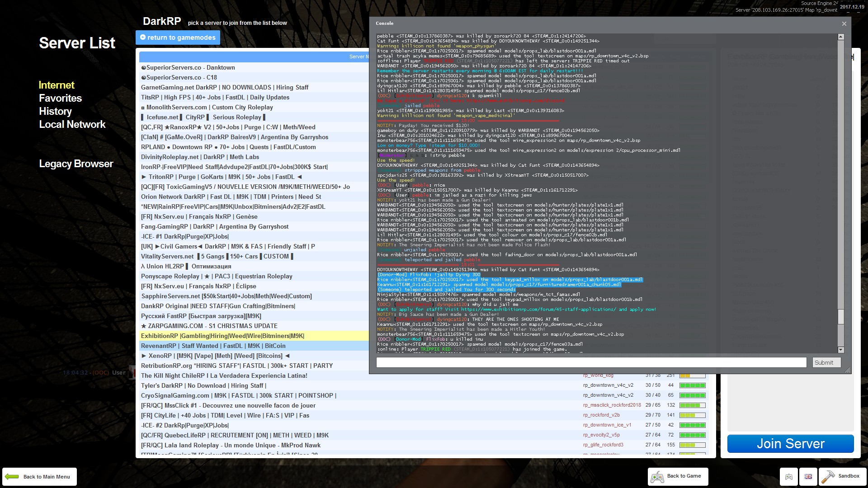Select Tyler's DarkRP No Download server
The image size is (868, 488).
[x=425, y=385]
